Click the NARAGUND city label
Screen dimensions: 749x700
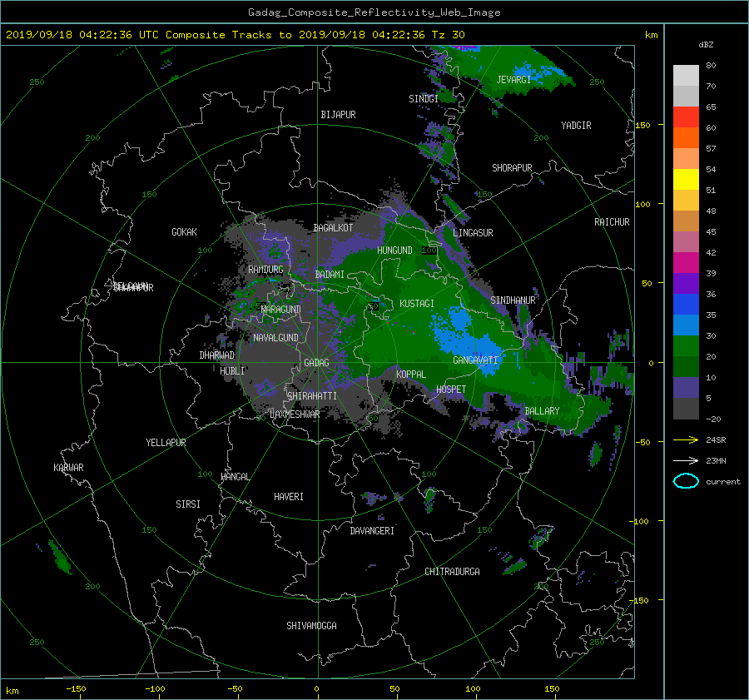point(281,310)
